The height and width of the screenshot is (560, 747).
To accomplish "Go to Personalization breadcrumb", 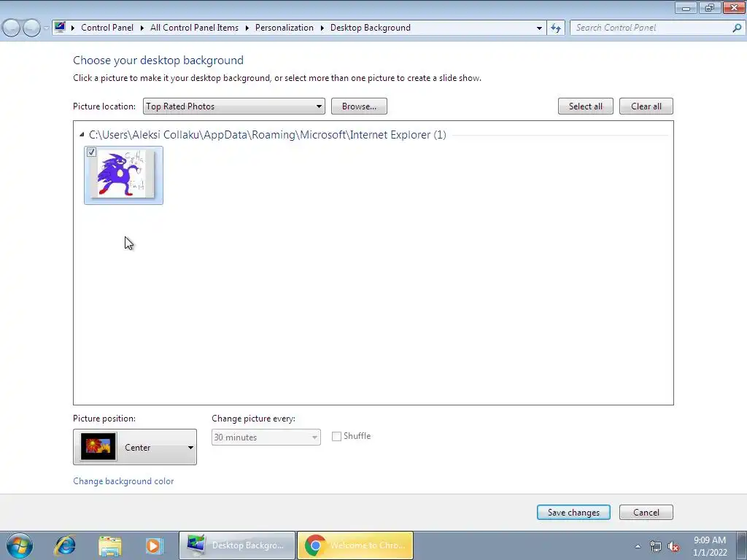I will 285,28.
